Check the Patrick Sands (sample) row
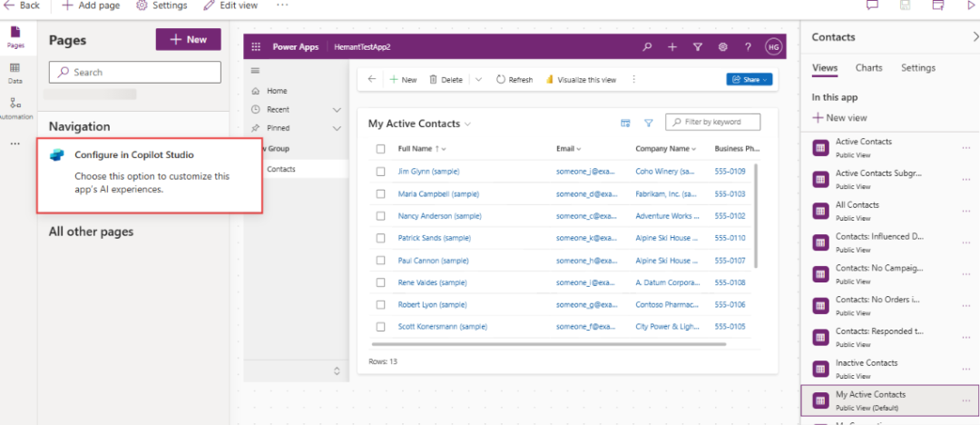 (380, 238)
